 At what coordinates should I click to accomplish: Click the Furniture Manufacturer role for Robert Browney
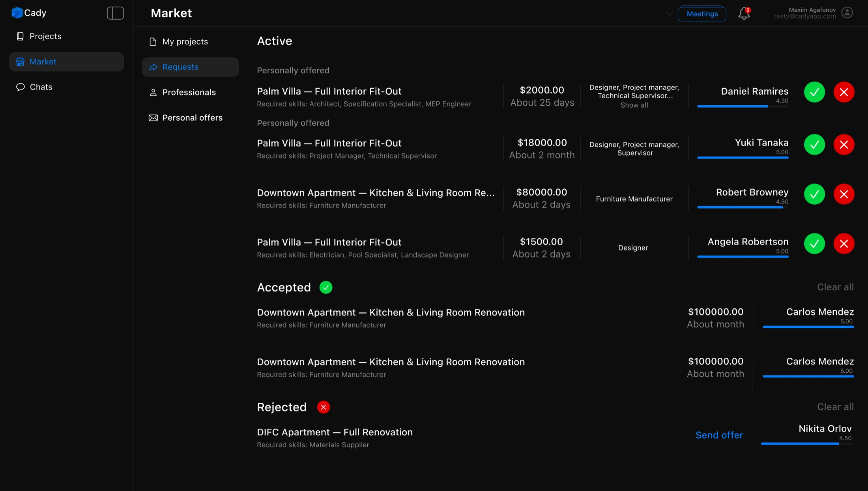click(634, 199)
